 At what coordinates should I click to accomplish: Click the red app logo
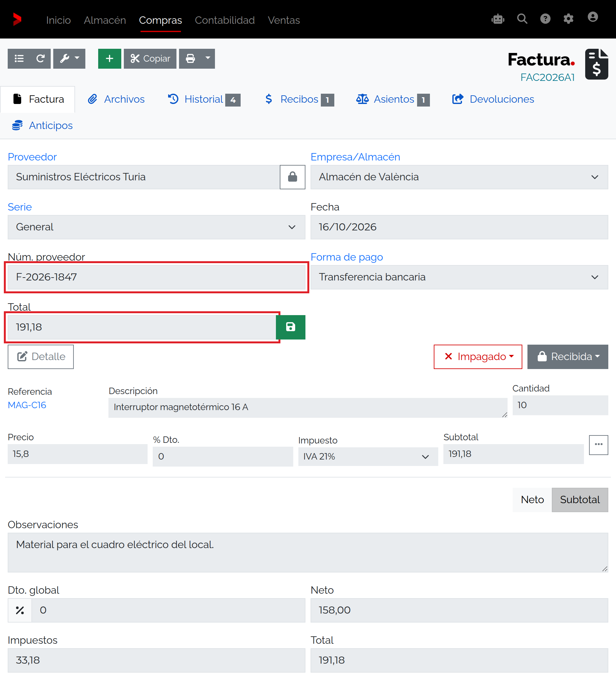pyautogui.click(x=17, y=19)
